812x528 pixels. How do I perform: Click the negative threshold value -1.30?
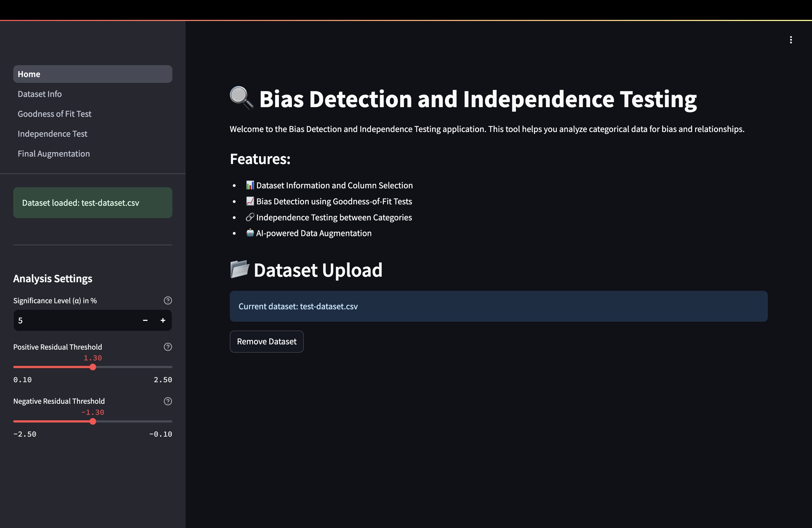[93, 412]
